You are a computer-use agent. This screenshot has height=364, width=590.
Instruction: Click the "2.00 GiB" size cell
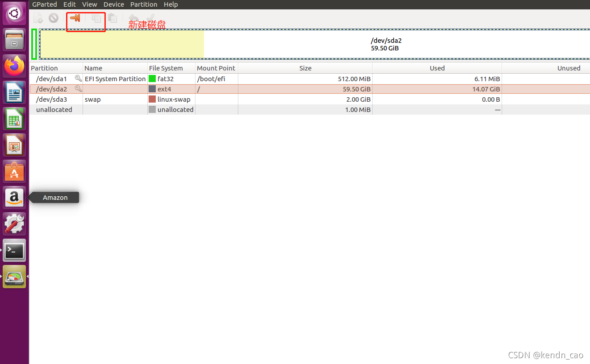(x=358, y=99)
